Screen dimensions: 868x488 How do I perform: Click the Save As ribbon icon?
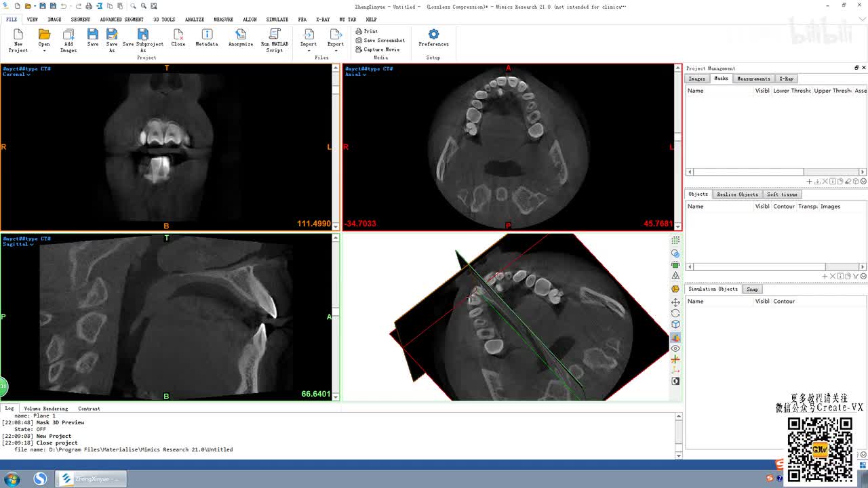(112, 35)
